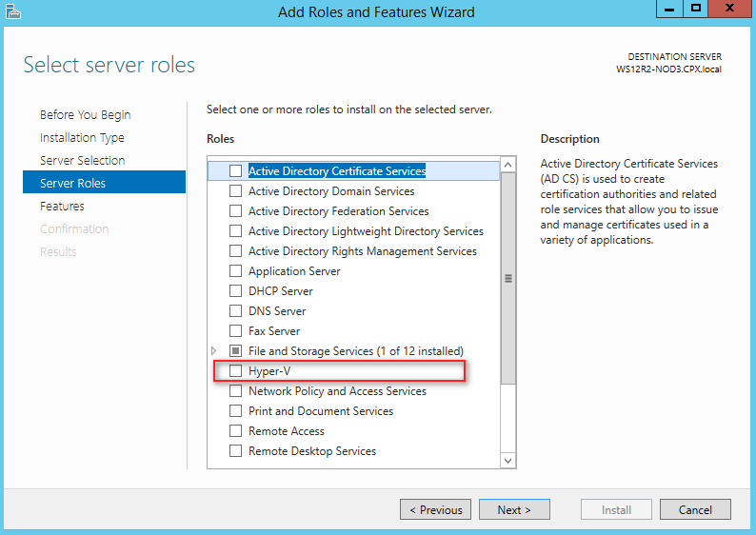Go to the Features step
Viewport: 756px width, 535px height.
(x=62, y=207)
